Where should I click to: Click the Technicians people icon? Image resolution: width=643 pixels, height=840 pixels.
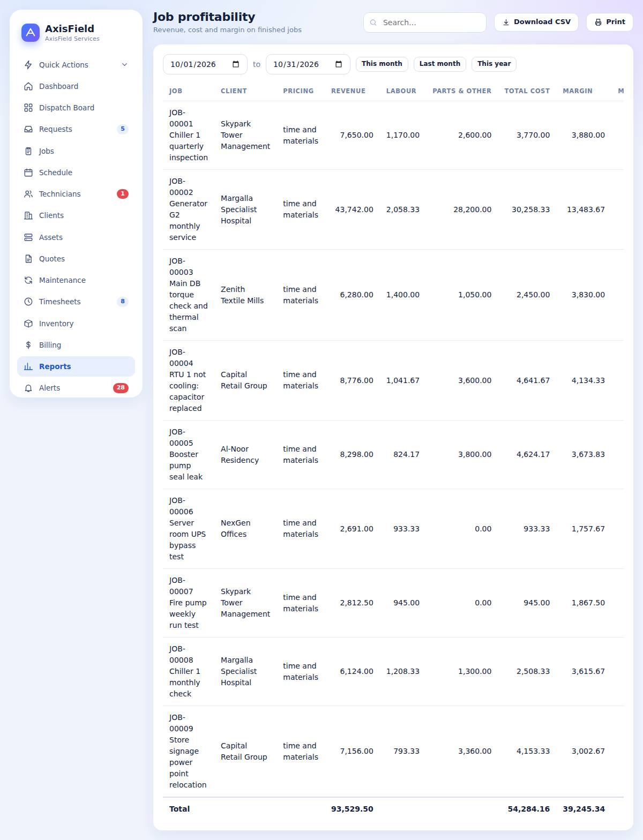point(28,194)
